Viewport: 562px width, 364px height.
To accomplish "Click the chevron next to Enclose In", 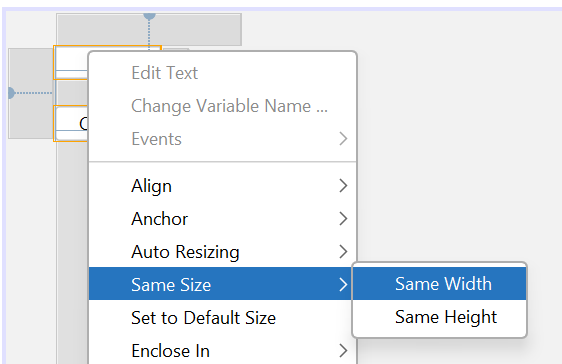I will click(x=343, y=351).
